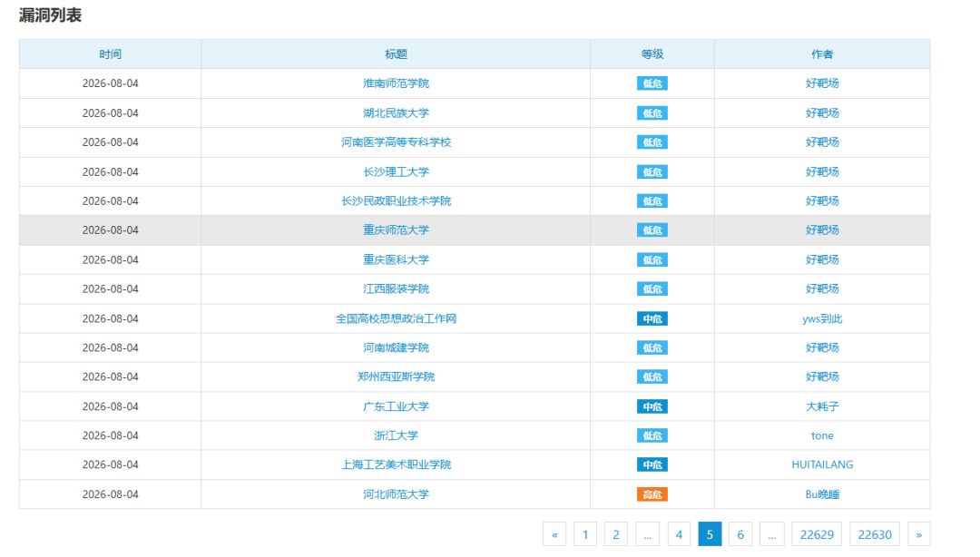Image resolution: width=980 pixels, height=557 pixels.
Task: Jump to page 1
Action: click(x=585, y=534)
